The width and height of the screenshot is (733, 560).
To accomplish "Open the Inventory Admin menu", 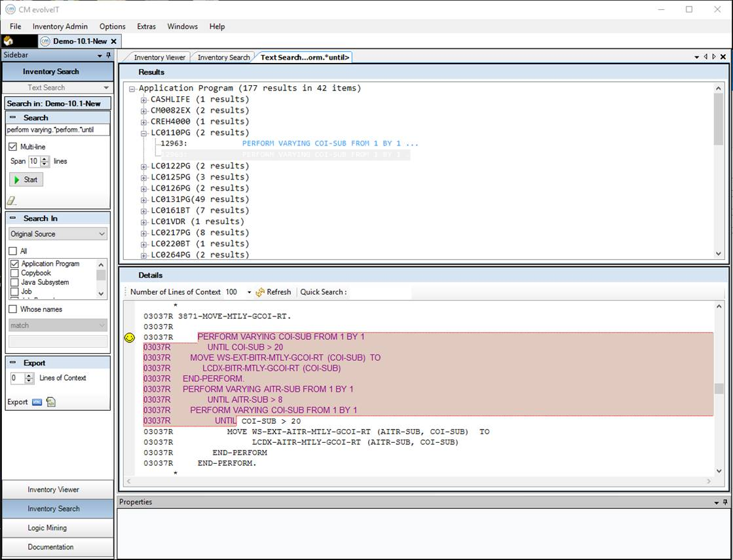I will pos(60,26).
